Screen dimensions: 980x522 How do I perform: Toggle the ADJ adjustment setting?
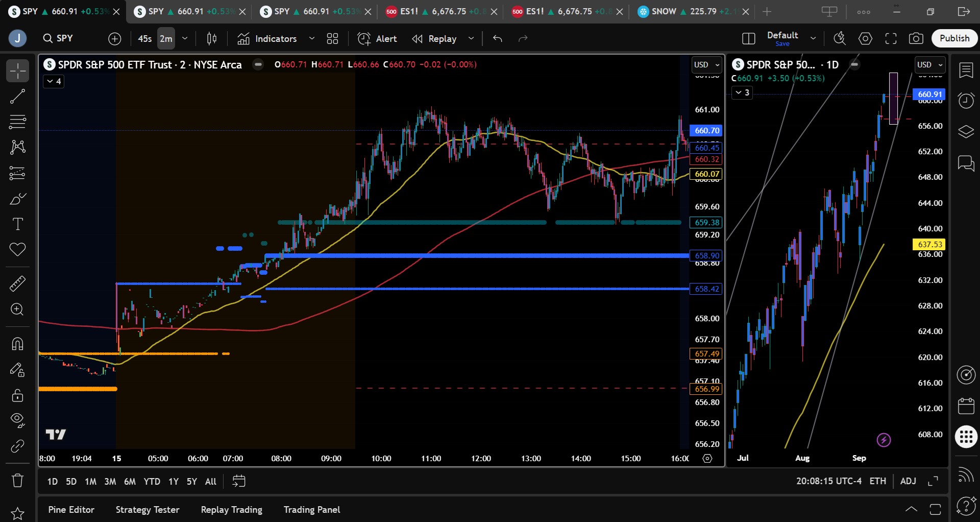pos(908,481)
